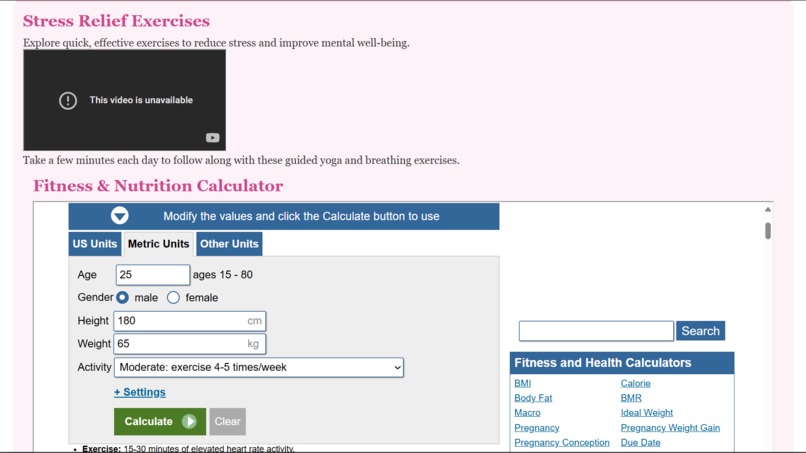Click the Fitness and Health Calculators header
Viewport: 806px width, 453px height.
(x=622, y=363)
